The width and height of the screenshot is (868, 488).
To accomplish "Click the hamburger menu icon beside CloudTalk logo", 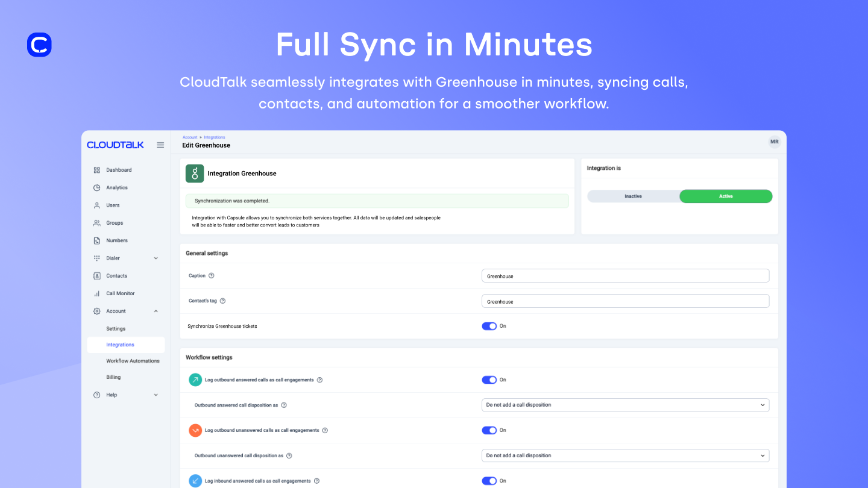I will pyautogui.click(x=160, y=145).
